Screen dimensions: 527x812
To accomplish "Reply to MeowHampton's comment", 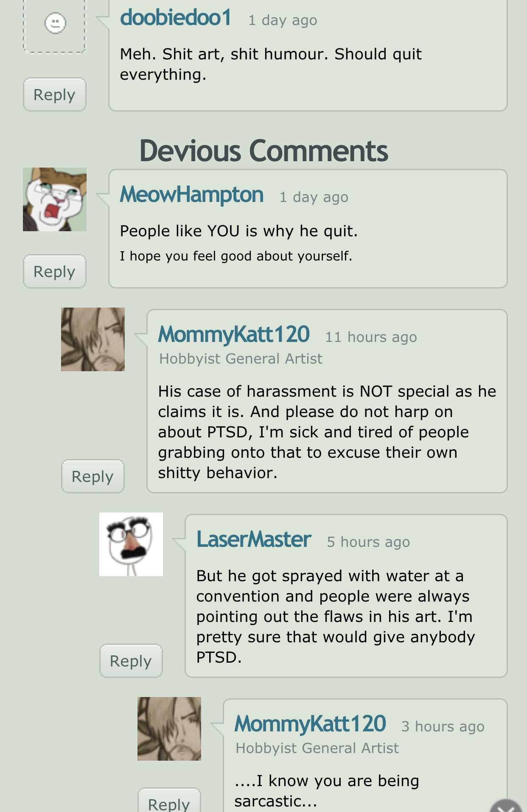I will pos(55,272).
